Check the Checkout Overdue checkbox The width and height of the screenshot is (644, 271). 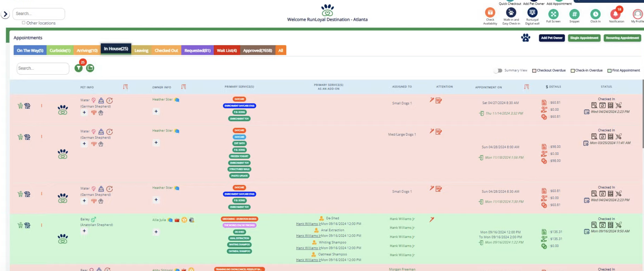[534, 70]
